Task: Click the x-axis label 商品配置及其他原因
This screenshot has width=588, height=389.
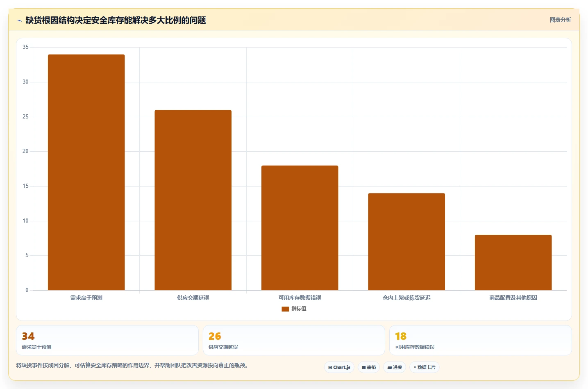Action: 513,298
